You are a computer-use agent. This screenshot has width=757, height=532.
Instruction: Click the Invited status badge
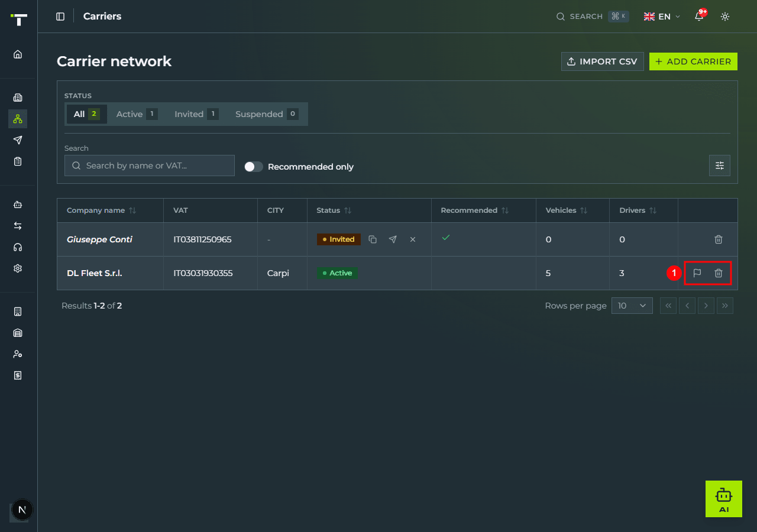coord(338,239)
